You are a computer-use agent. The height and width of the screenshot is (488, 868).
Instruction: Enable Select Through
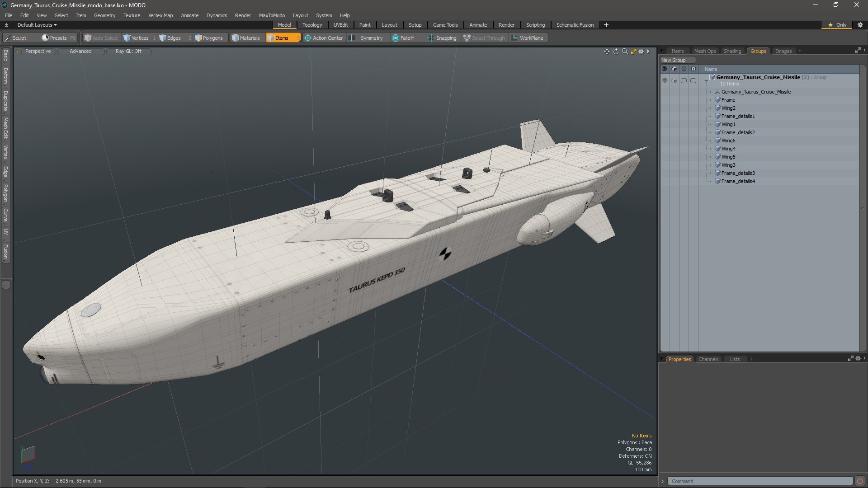(x=484, y=38)
